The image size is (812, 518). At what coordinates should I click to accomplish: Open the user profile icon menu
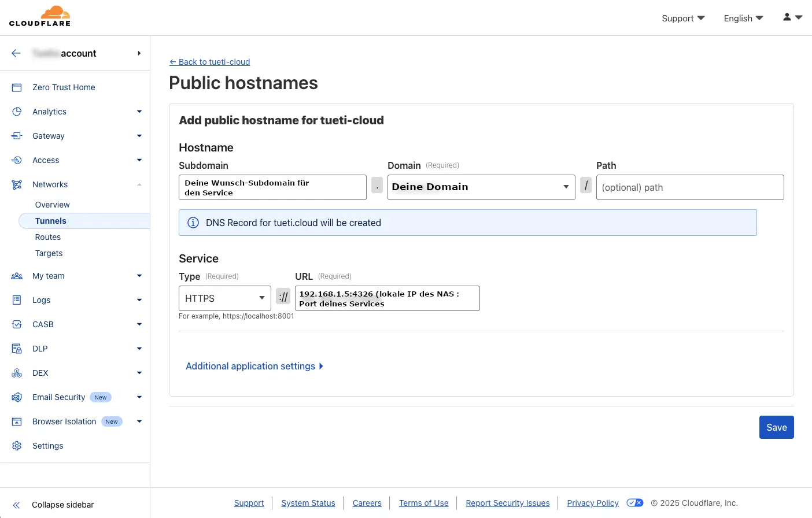[792, 17]
